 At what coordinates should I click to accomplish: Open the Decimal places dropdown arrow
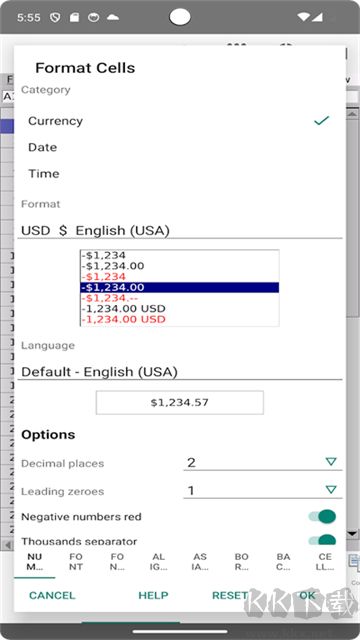coord(331,462)
